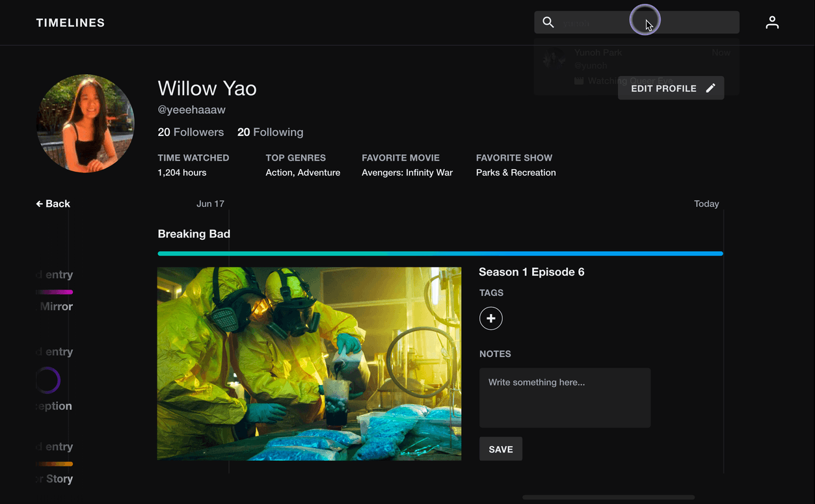Click the Season 1 Episode 6 heading
This screenshot has height=504, width=815.
531,272
